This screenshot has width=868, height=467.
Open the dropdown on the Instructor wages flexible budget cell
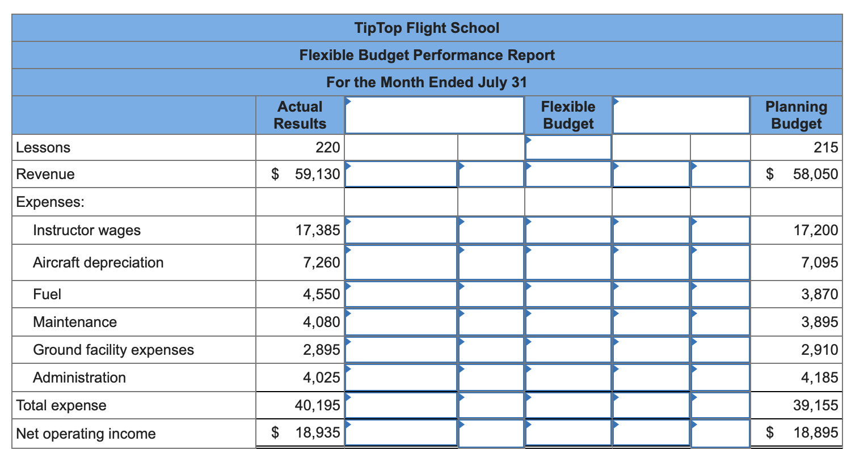click(x=528, y=222)
